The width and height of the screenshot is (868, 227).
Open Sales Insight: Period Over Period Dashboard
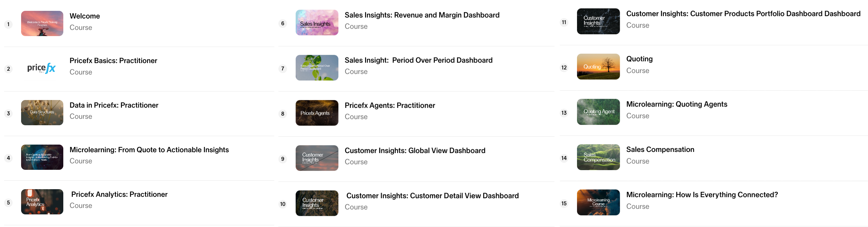pyautogui.click(x=418, y=60)
